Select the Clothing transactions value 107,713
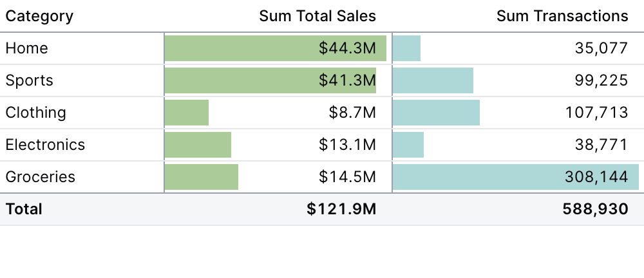Image resolution: width=644 pixels, height=278 pixels. pos(596,113)
